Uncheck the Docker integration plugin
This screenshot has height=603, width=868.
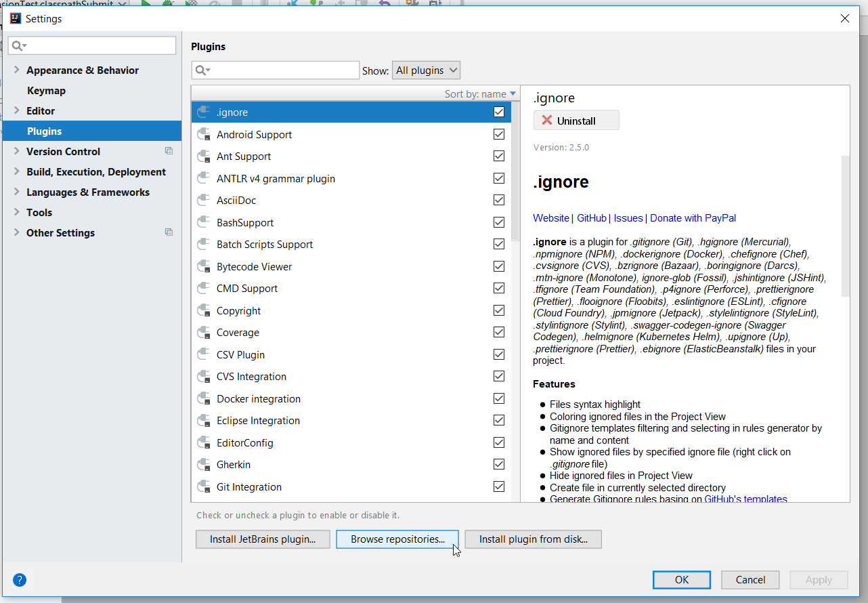tap(499, 398)
